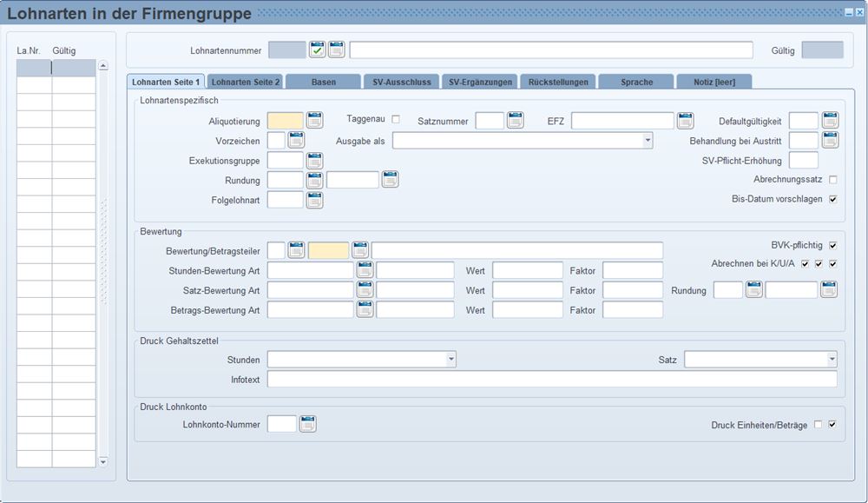The height and width of the screenshot is (503, 868).
Task: Expand the Ausgabe als dropdown
Action: pyautogui.click(x=648, y=141)
